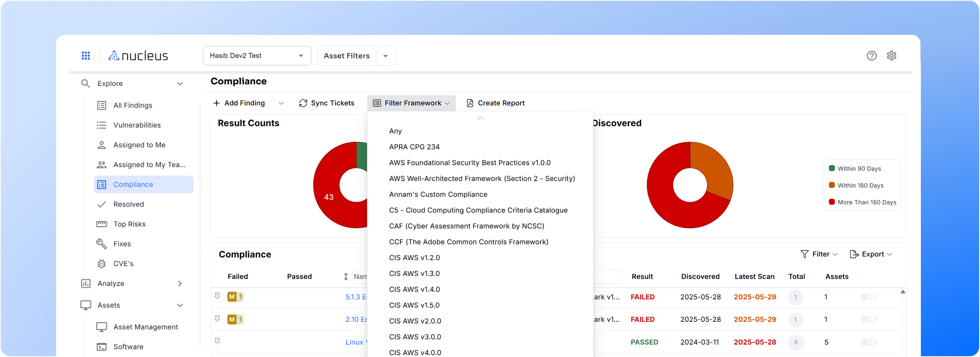Click the Vulnerabilities list icon
Screen dimensions: 980x357
[102, 125]
